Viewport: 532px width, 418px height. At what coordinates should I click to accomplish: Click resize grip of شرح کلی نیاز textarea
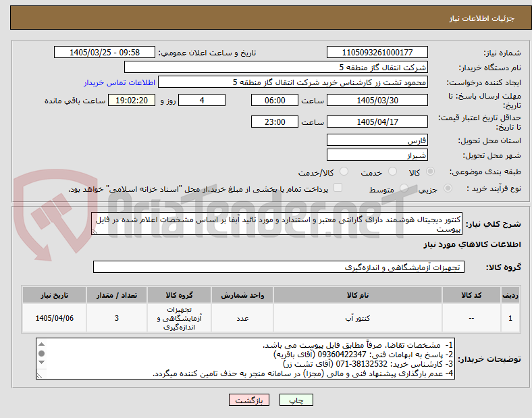coord(95,232)
